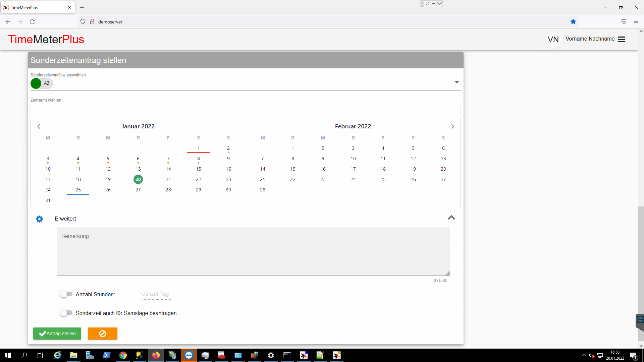Open the Windows Start menu
Viewport: 644px width, 362px height.
coord(8,355)
